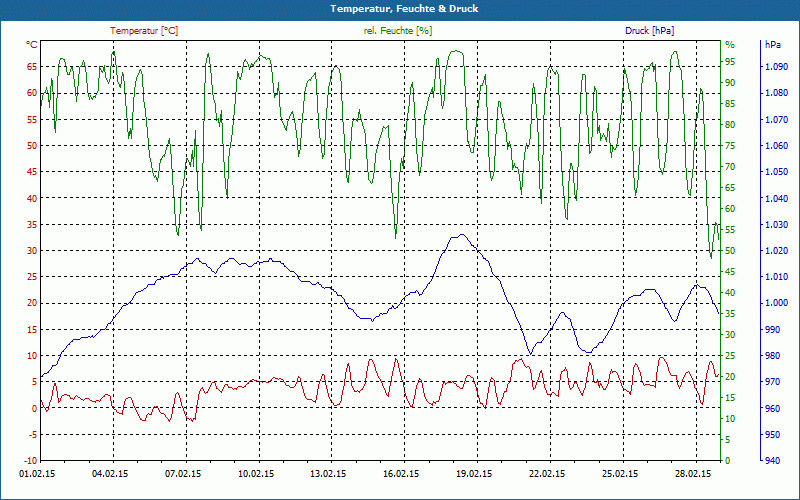This screenshot has height=500, width=800.
Task: Click the chart title 'Temperatur, Feuchte & Druck'
Action: (x=404, y=9)
